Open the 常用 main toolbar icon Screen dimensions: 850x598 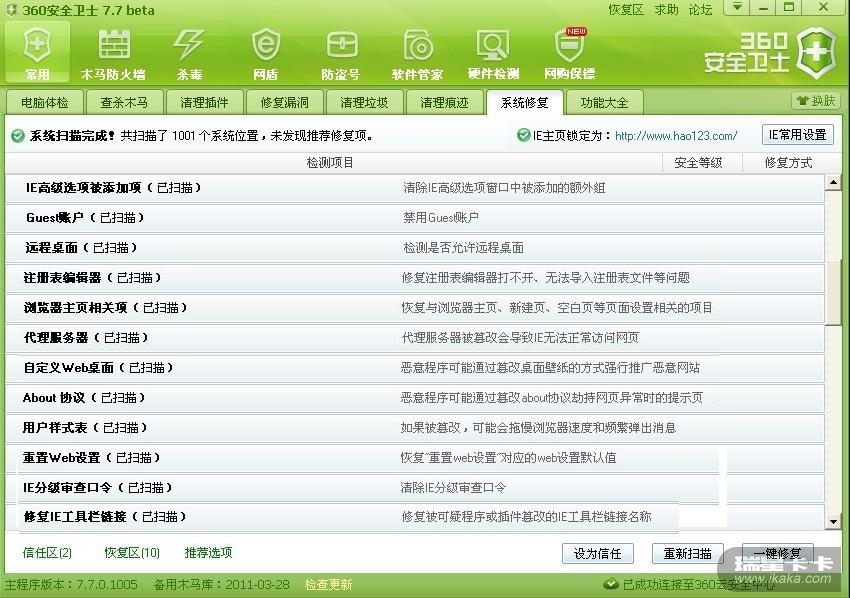click(x=37, y=53)
